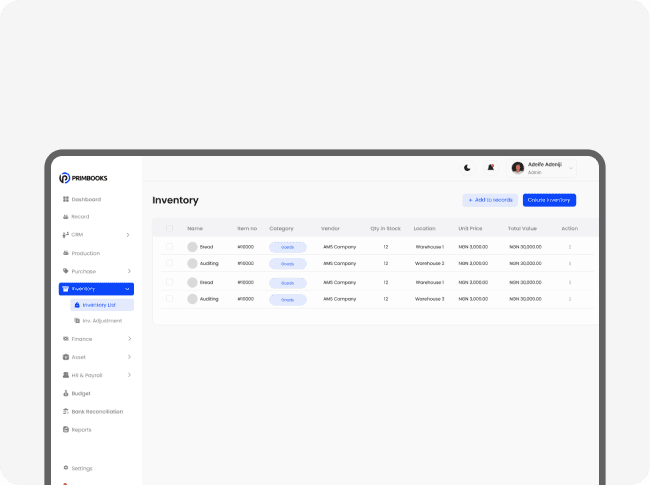Click the Budget money bag icon
650x485 pixels.
(65, 393)
